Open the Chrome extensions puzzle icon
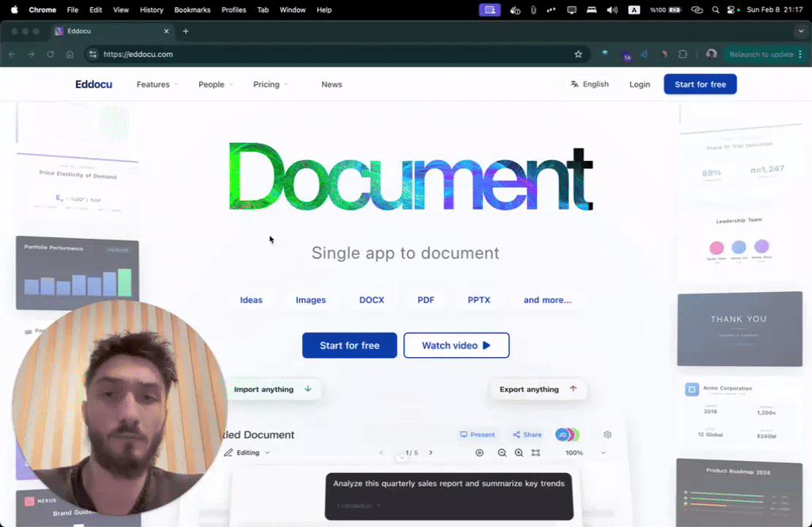The width and height of the screenshot is (812, 527). pos(683,54)
